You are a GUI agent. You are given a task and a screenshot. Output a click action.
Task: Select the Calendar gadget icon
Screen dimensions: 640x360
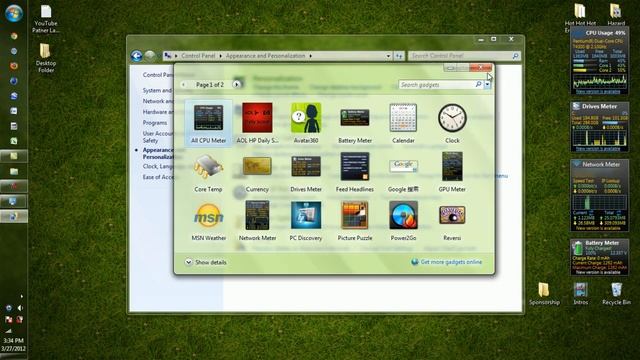click(403, 118)
